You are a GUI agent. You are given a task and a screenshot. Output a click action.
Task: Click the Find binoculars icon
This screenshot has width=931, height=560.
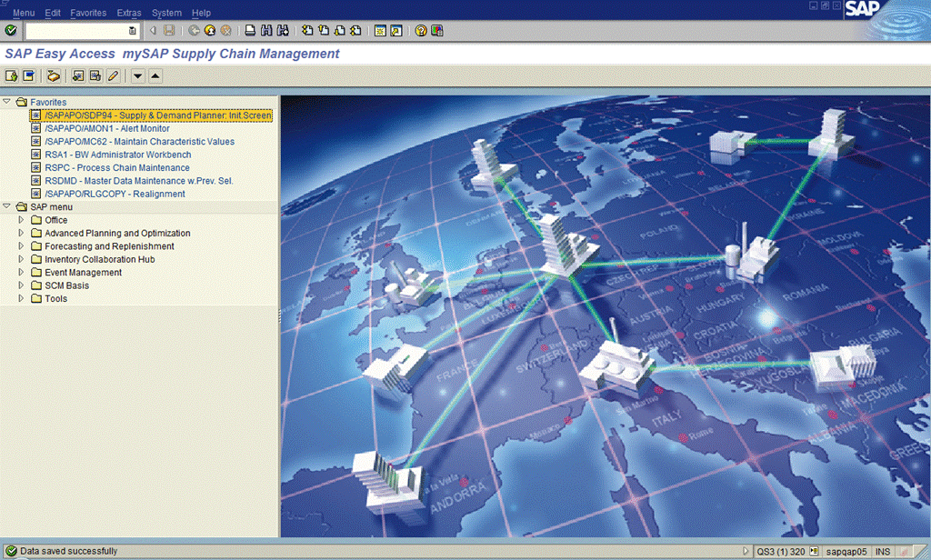click(x=266, y=30)
